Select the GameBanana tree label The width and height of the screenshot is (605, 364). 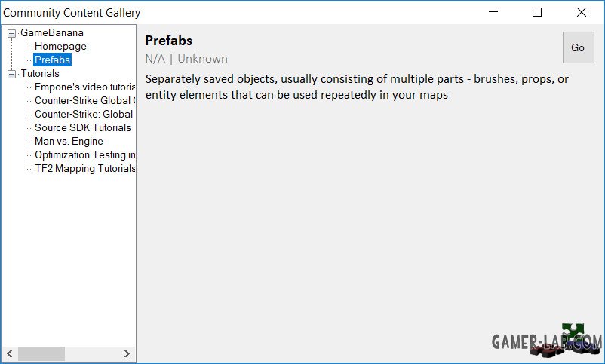[x=52, y=32]
